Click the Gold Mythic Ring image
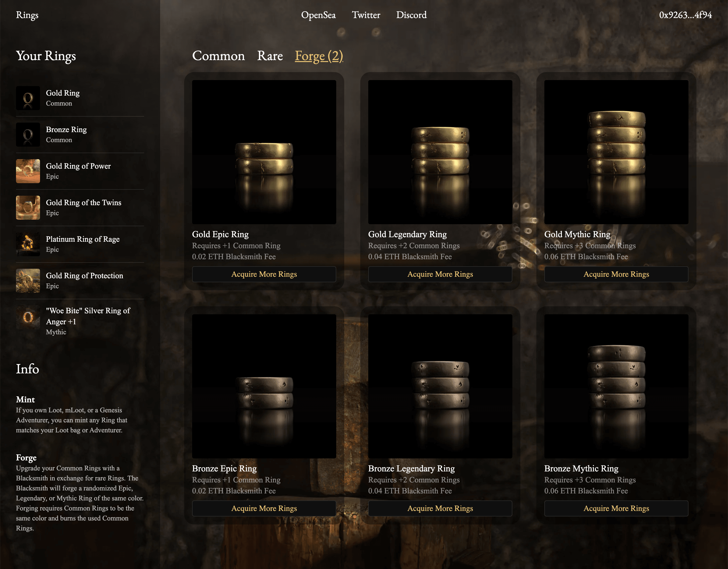The height and width of the screenshot is (569, 728). [x=616, y=152]
